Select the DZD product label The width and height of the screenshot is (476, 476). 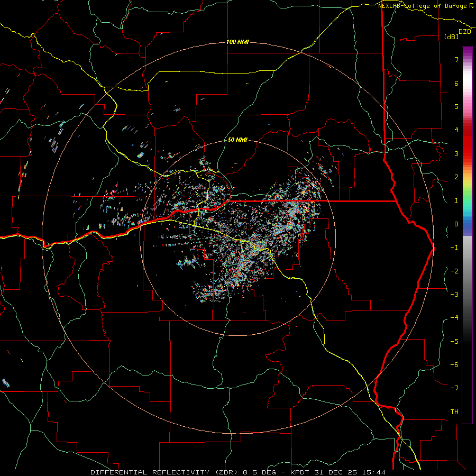[x=465, y=32]
